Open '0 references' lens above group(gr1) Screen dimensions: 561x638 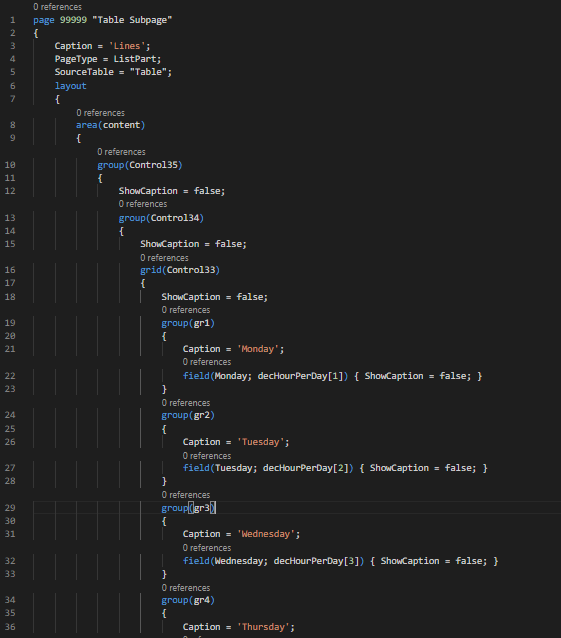click(x=186, y=310)
